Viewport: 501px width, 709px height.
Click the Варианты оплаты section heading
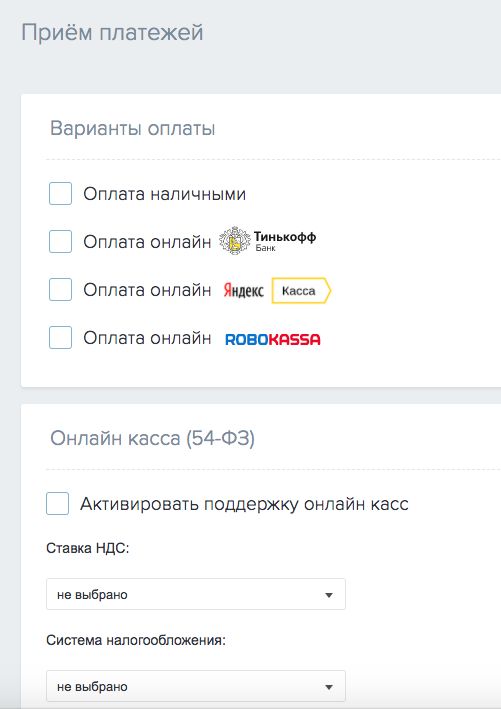[x=132, y=128]
